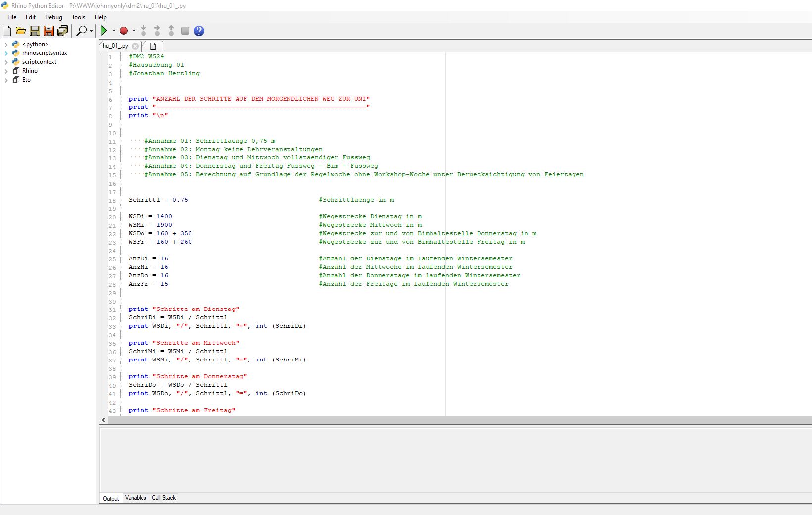Expand the rhinoscriptsyntax tree node
The image size is (812, 515).
click(x=6, y=53)
